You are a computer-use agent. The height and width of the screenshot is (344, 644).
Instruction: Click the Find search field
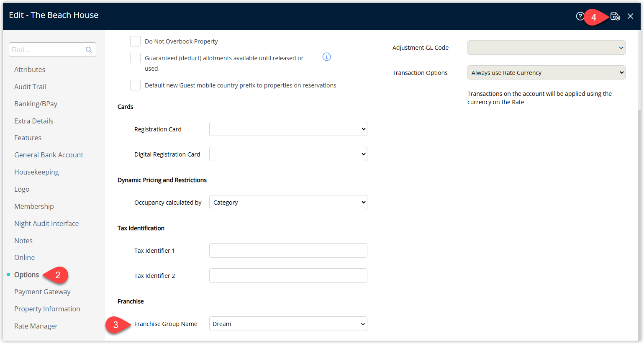tap(52, 50)
